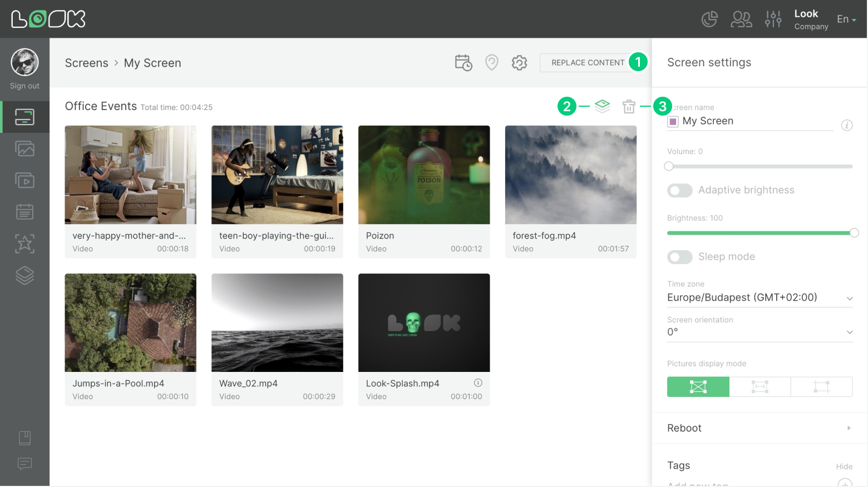Turn on Sleep mode
The width and height of the screenshot is (868, 487).
(x=679, y=257)
